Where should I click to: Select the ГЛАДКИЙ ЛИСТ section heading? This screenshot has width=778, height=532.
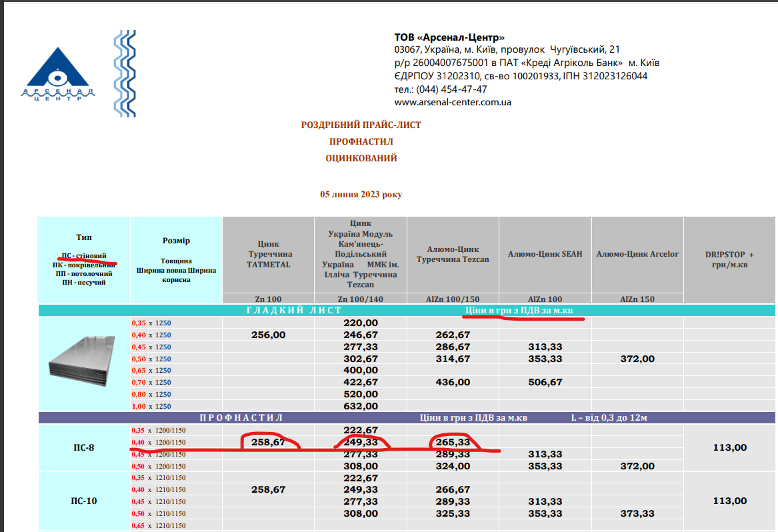[294, 311]
